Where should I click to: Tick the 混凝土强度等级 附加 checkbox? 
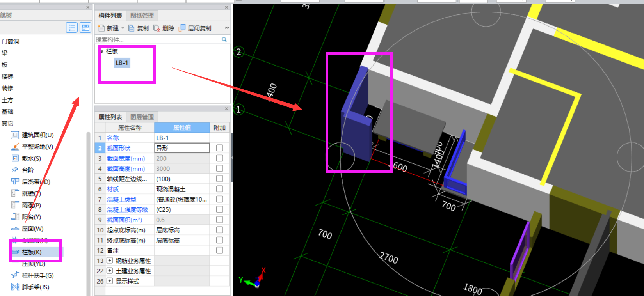pyautogui.click(x=220, y=209)
